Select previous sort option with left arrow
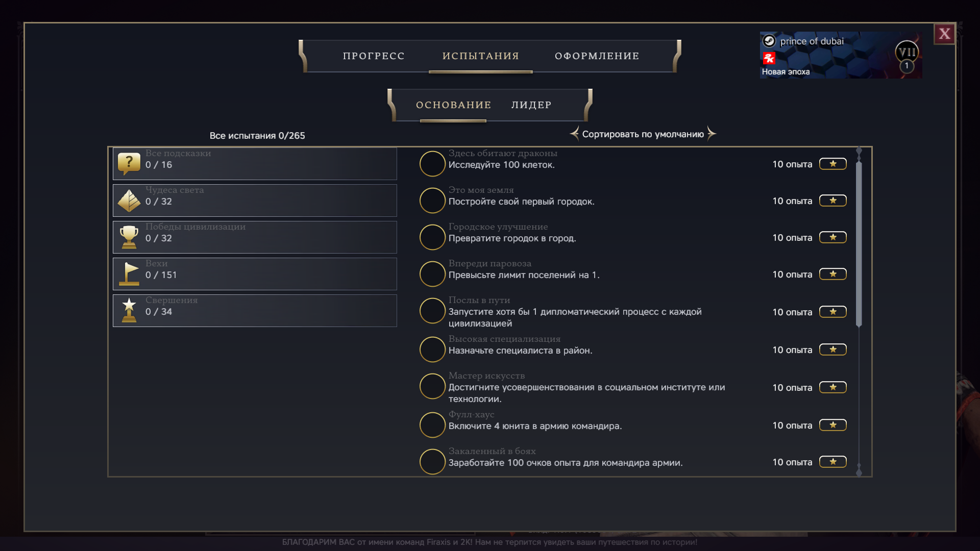 coord(574,134)
